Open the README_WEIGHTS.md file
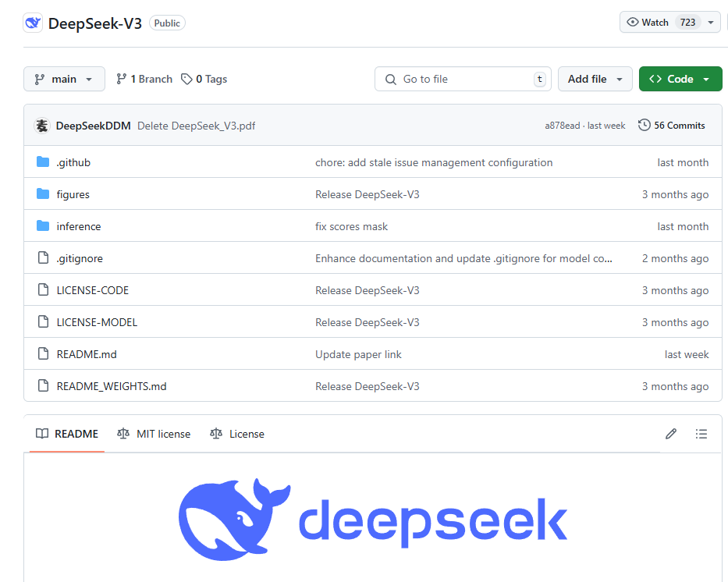The width and height of the screenshot is (728, 582). pyautogui.click(x=112, y=387)
